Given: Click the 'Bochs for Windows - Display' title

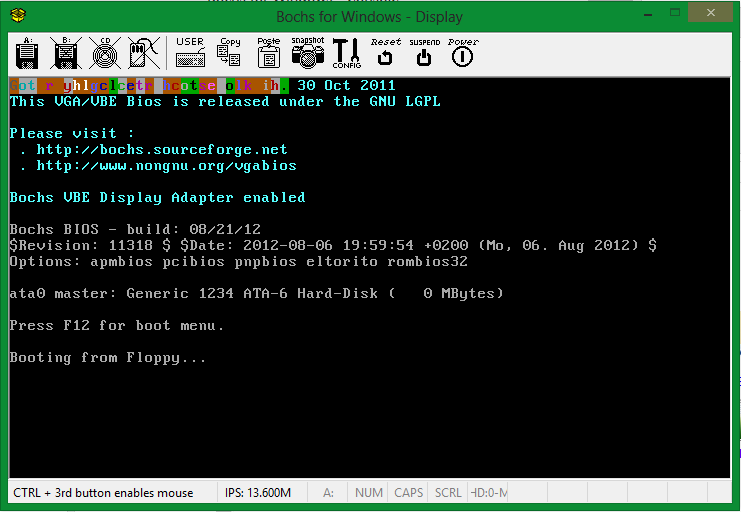Looking at the screenshot, I should tap(370, 17).
